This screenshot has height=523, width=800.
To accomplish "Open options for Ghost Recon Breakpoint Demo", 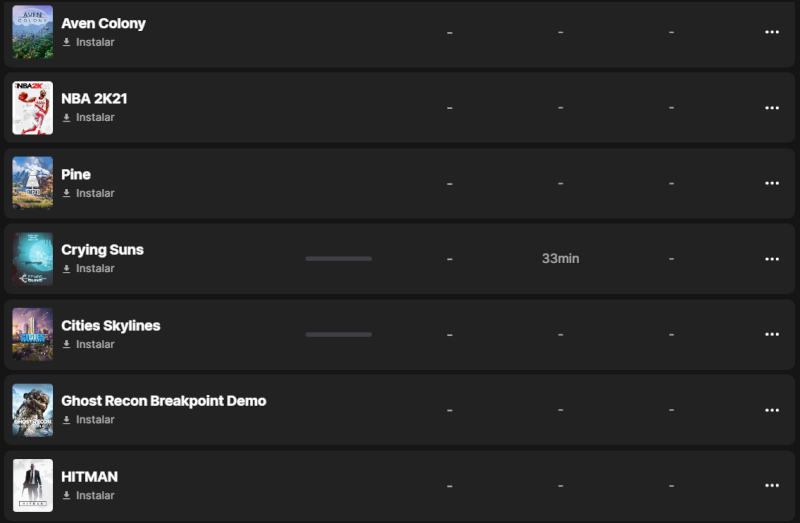I will 771,410.
